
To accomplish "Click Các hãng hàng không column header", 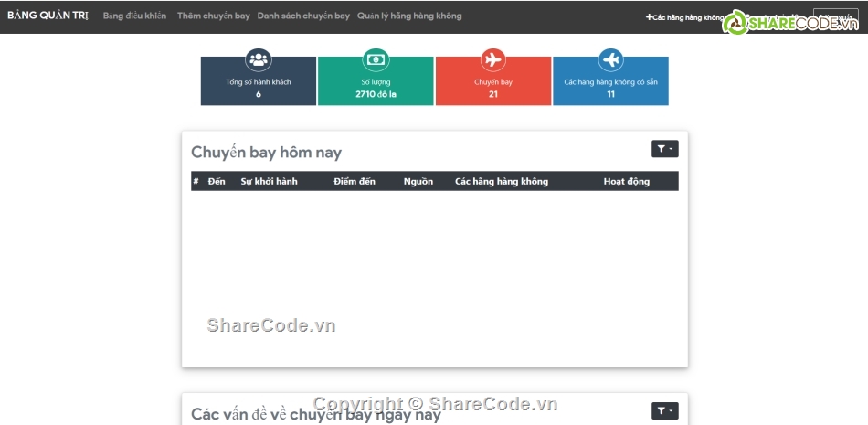I will coord(502,181).
